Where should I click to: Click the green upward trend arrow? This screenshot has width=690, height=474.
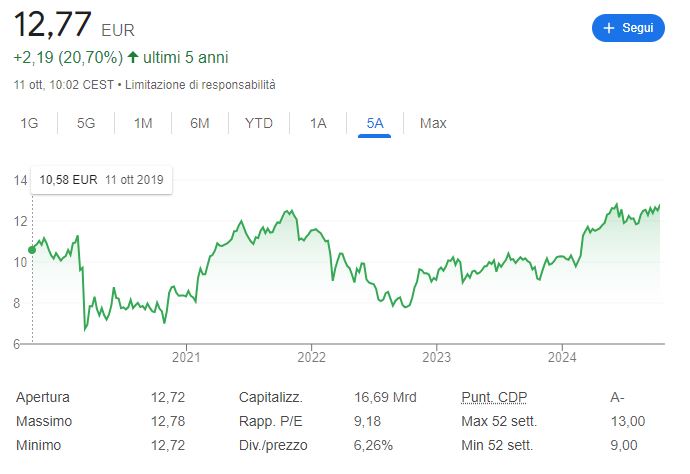click(132, 58)
